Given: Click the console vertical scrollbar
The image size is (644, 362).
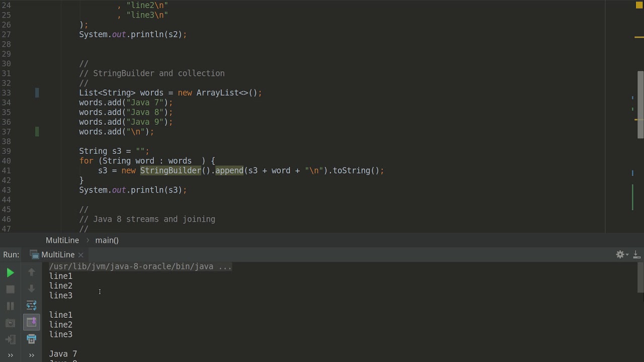Looking at the screenshot, I should 640,278.
